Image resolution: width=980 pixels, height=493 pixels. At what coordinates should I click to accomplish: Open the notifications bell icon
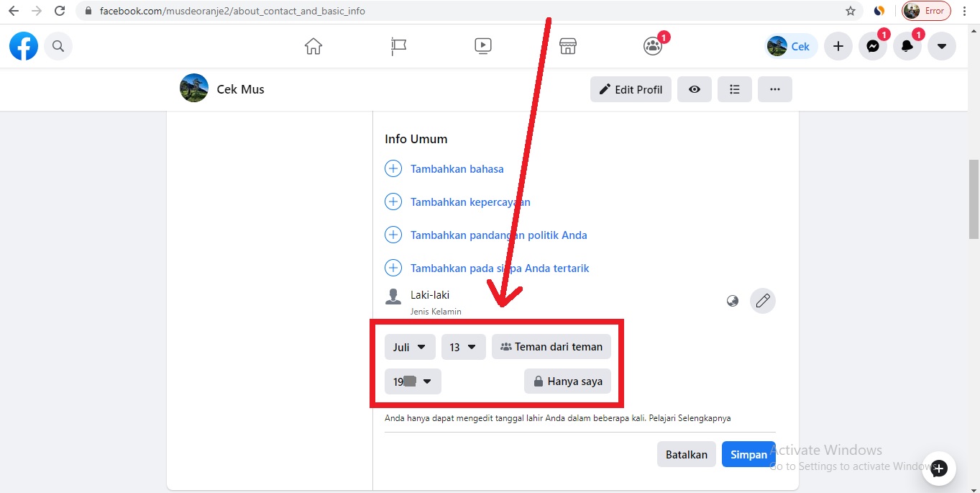(907, 45)
